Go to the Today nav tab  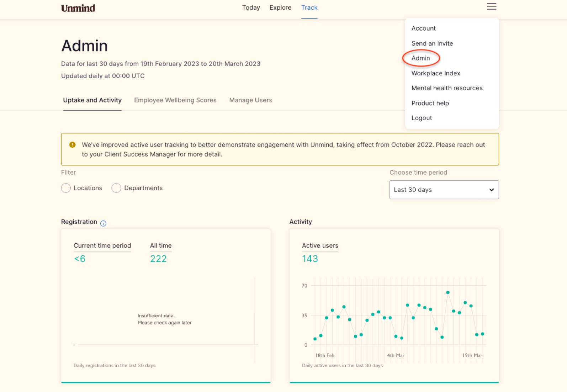(x=251, y=7)
